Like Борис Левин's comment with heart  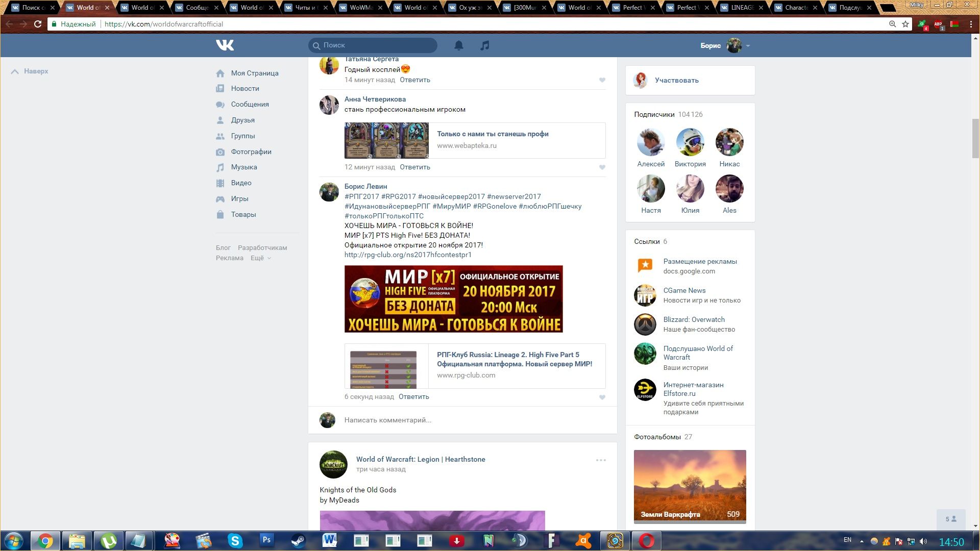point(602,397)
